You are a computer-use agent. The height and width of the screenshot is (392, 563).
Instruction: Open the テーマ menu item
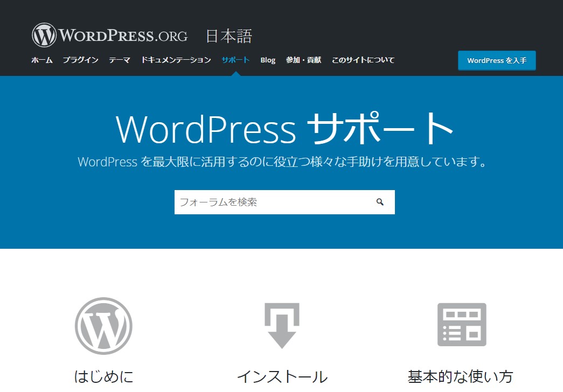[120, 60]
